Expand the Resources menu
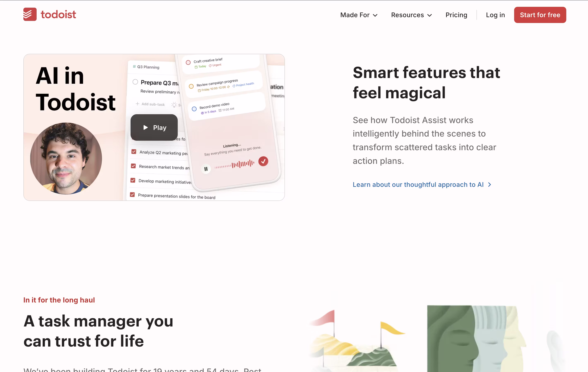 (x=412, y=15)
